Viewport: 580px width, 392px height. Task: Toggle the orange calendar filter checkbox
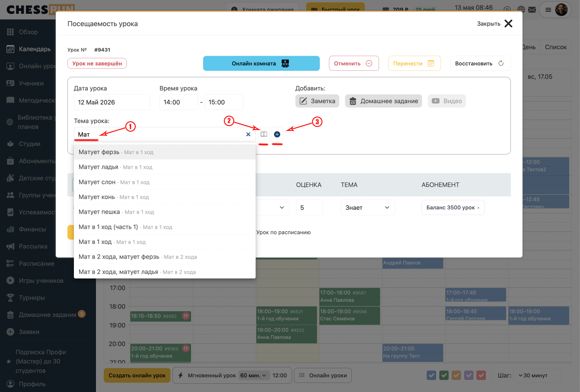pos(456,375)
